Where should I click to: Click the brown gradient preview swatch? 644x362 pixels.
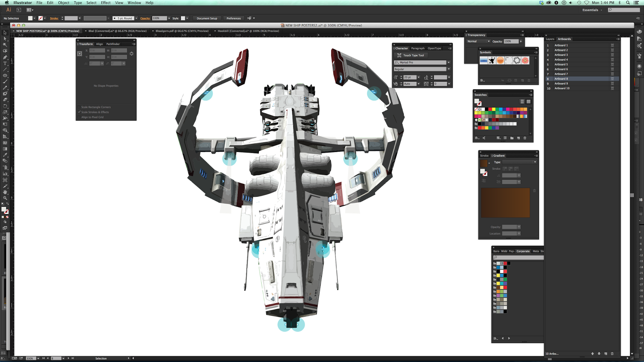(x=505, y=203)
